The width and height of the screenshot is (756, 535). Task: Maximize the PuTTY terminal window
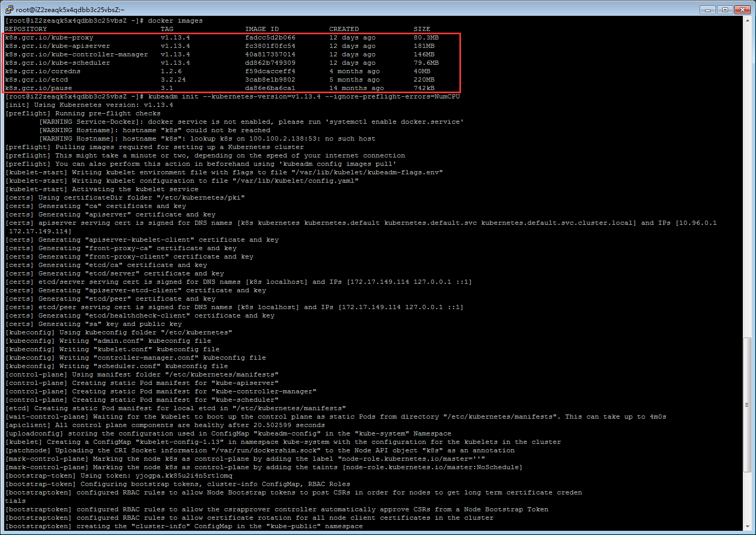(725, 9)
